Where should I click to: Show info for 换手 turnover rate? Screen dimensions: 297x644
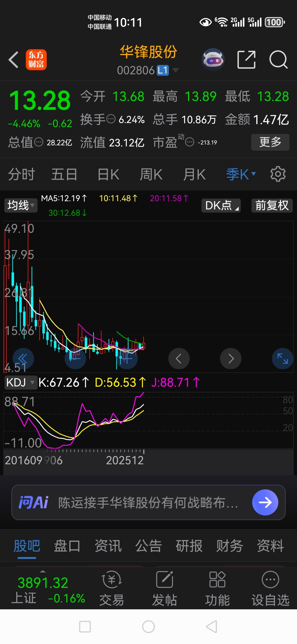tap(111, 119)
